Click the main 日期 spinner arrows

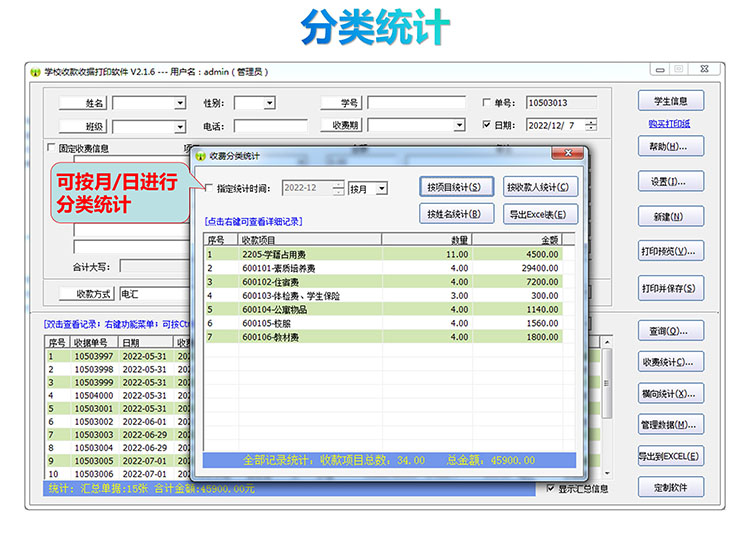tap(591, 125)
